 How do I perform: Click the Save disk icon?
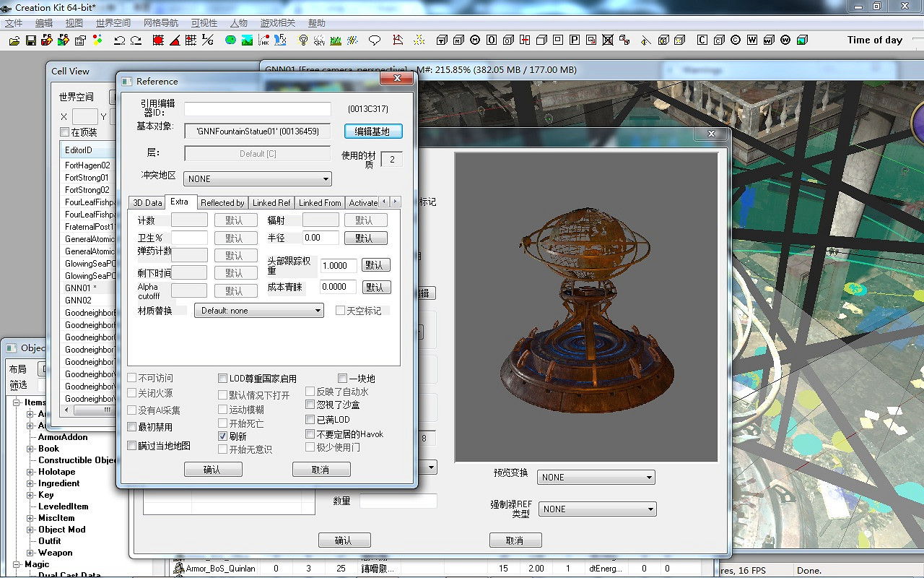(31, 40)
